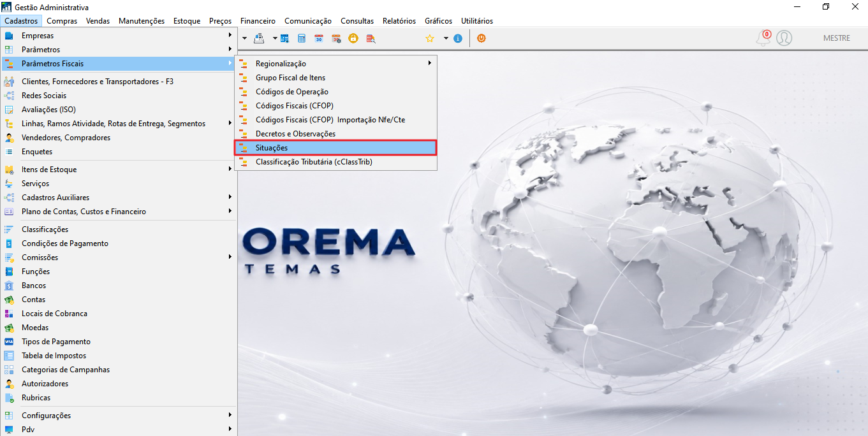Open the blue information icon
Image resolution: width=868 pixels, height=436 pixels.
(458, 38)
